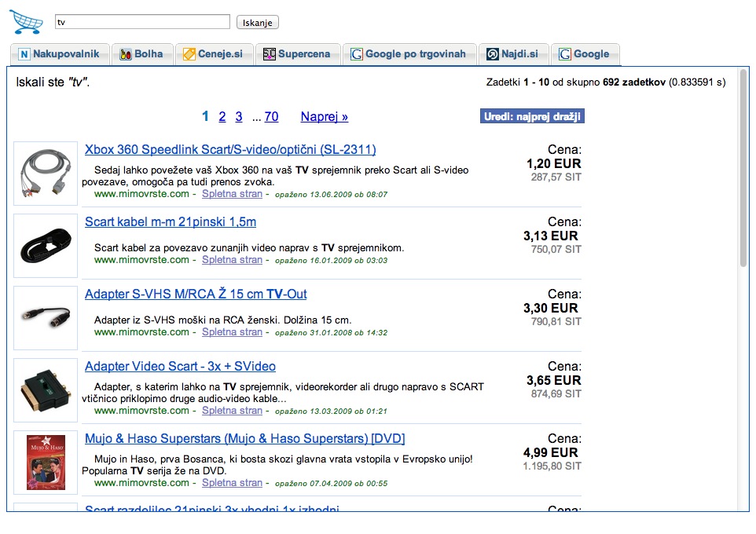Open Adapter Video Scart - 3x + SVideo link
This screenshot has width=756, height=534.
pos(180,366)
